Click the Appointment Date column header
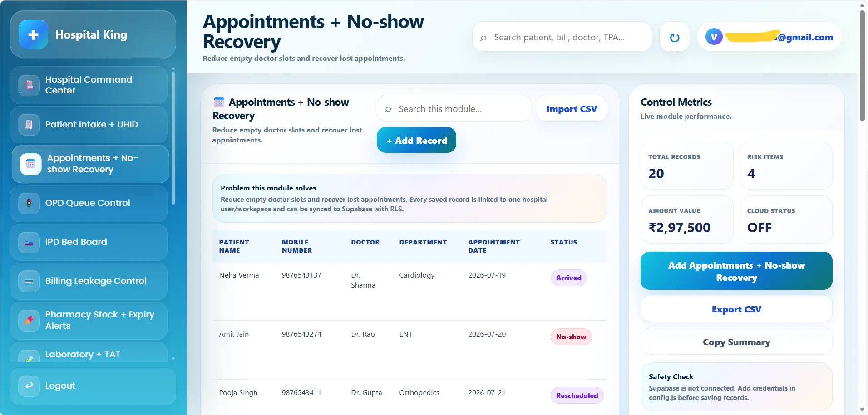 click(x=494, y=246)
